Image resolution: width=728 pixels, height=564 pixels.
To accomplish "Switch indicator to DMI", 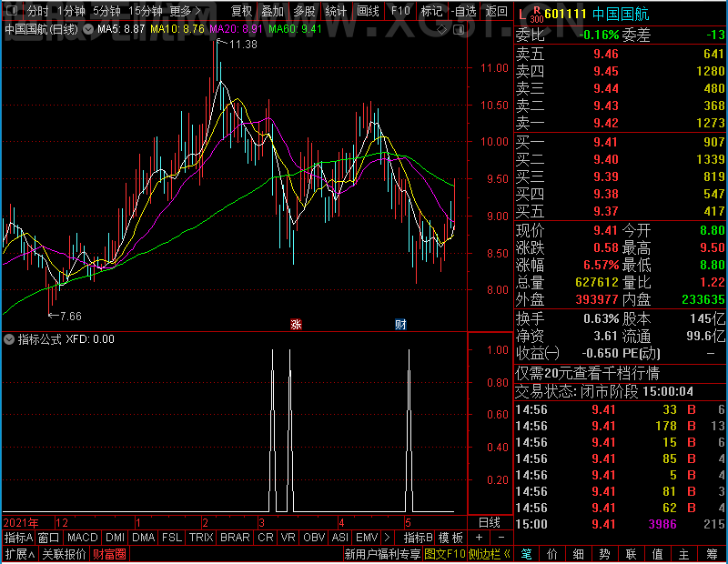I will pyautogui.click(x=116, y=538).
